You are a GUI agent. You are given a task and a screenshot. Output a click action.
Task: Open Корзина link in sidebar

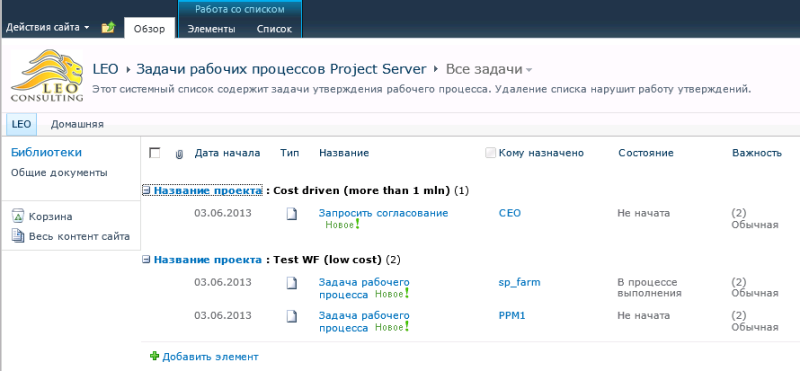[x=51, y=216]
